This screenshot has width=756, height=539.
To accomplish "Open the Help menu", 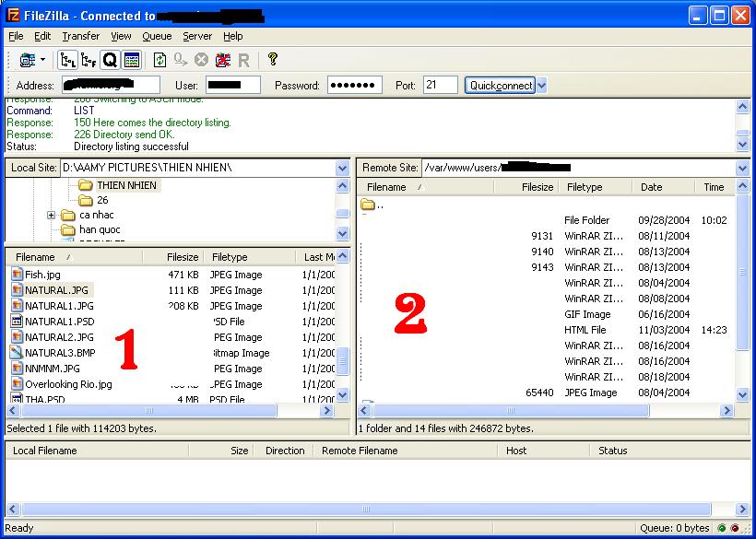I will [233, 36].
